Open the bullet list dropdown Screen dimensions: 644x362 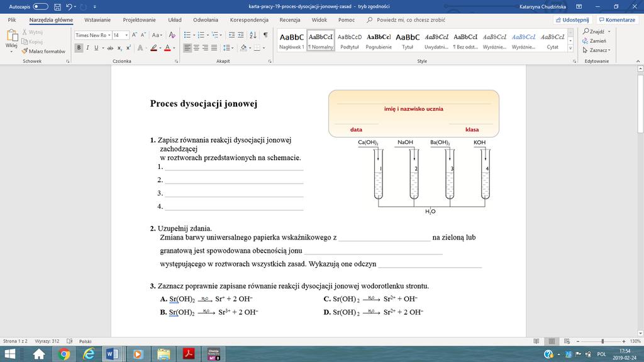pos(194,35)
